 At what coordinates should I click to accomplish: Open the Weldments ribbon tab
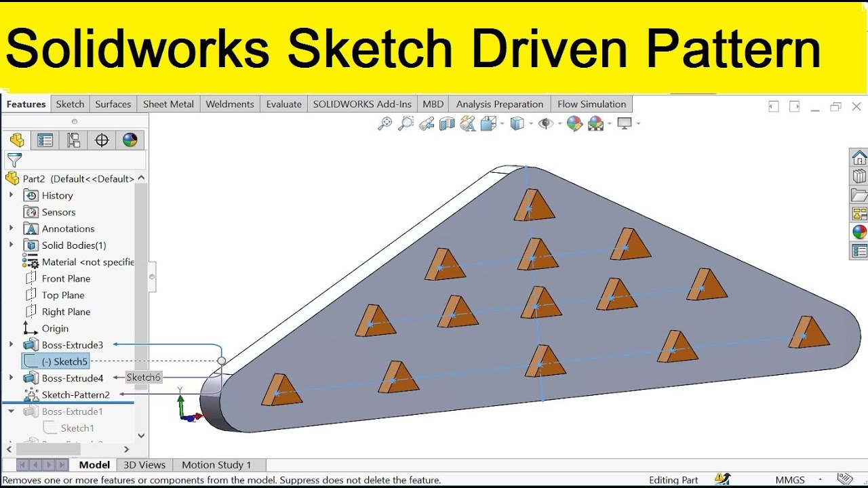click(229, 104)
